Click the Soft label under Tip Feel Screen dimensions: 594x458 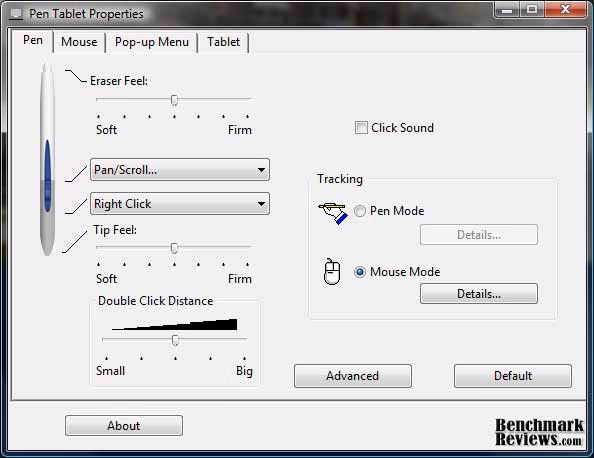pyautogui.click(x=106, y=279)
